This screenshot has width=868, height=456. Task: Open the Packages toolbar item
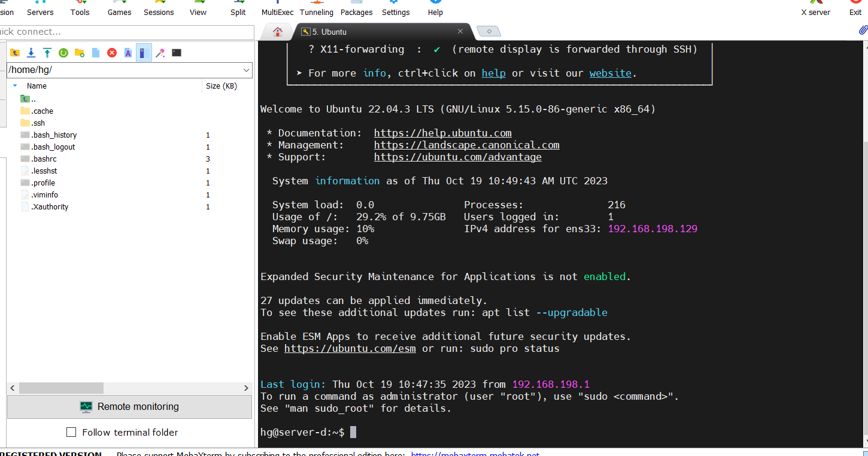point(356,8)
